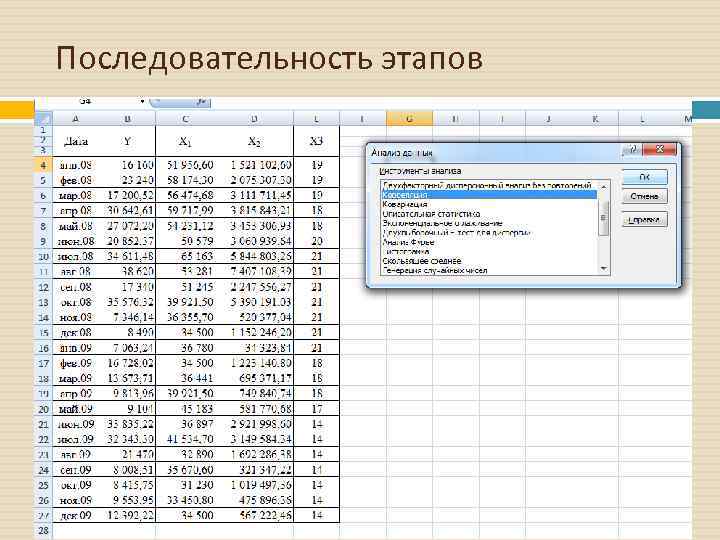This screenshot has height=540, width=720.
Task: Click the cell containing 581 770,68
Action: 254,409
